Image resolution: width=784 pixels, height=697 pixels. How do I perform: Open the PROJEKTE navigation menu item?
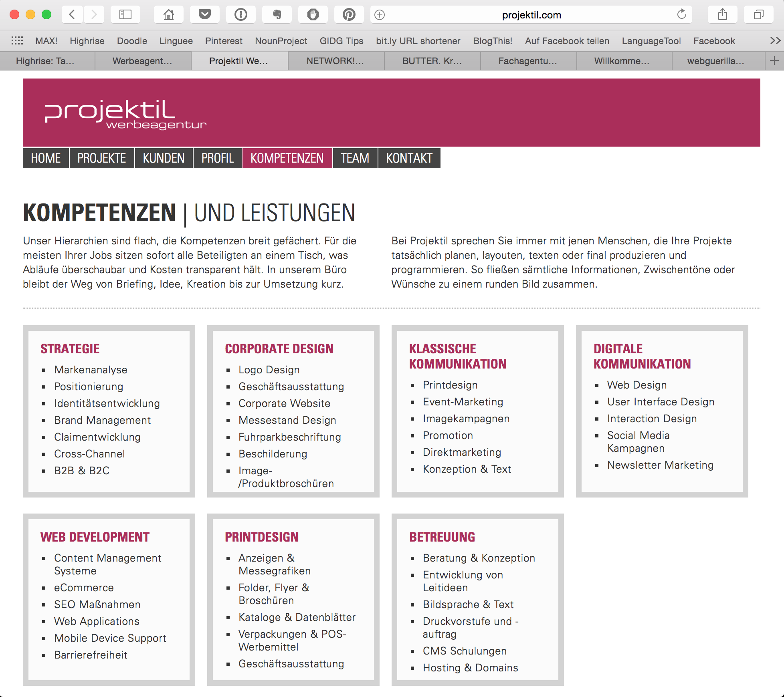click(102, 158)
